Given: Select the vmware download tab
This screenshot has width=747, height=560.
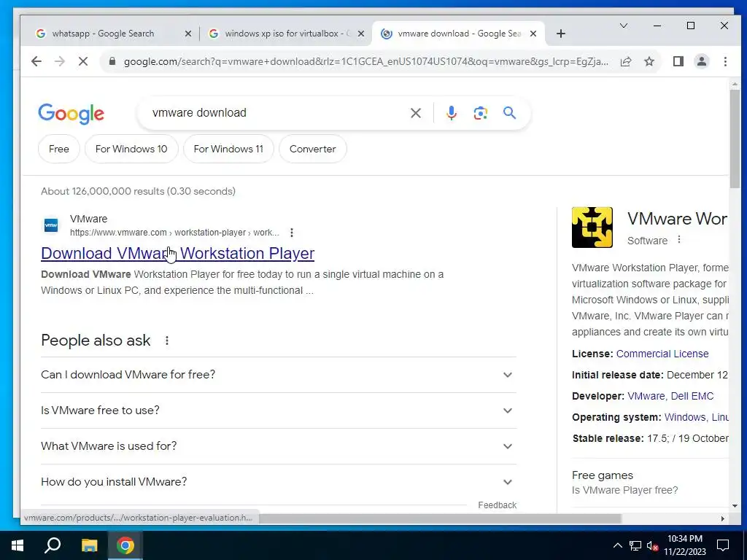Looking at the screenshot, I should (x=457, y=34).
